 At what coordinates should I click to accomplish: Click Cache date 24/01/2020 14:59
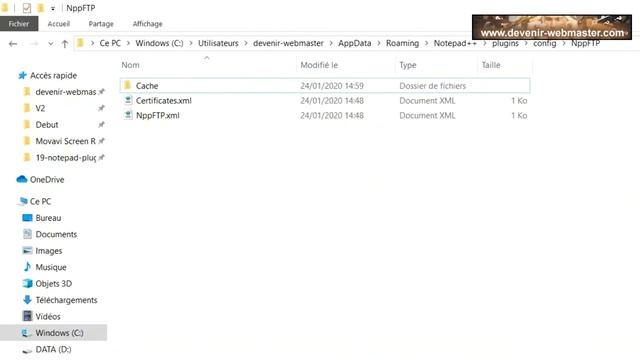point(332,86)
